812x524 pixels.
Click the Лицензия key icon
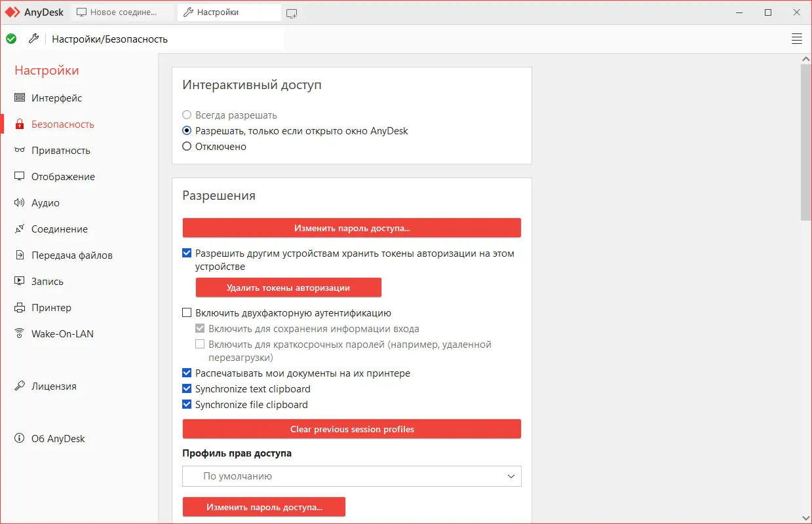coord(20,386)
